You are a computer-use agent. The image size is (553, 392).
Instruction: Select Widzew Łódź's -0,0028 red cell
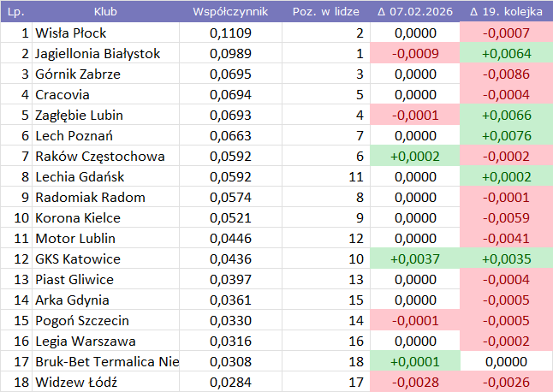tap(414, 383)
